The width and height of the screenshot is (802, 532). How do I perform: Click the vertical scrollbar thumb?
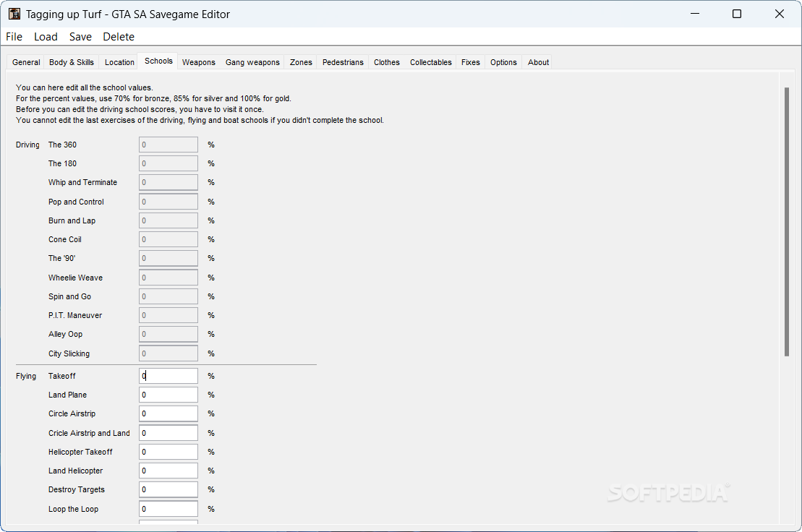click(x=787, y=222)
